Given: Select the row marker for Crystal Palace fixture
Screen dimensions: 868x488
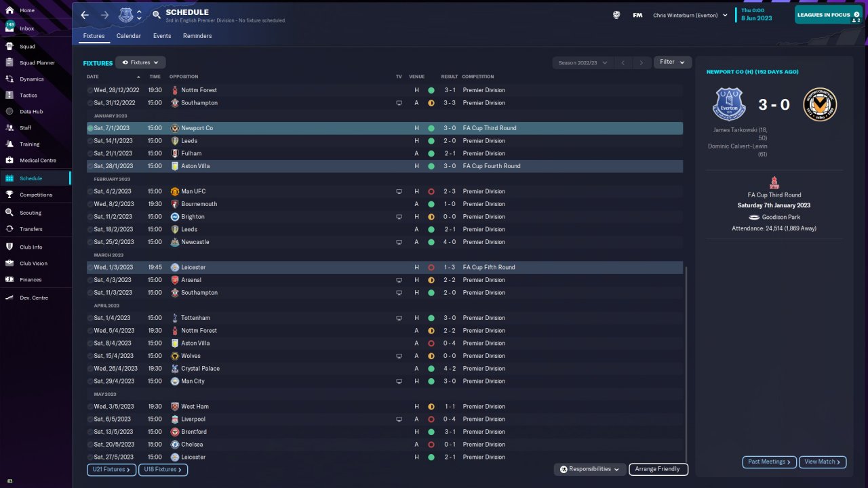Looking at the screenshot, I should coord(90,369).
